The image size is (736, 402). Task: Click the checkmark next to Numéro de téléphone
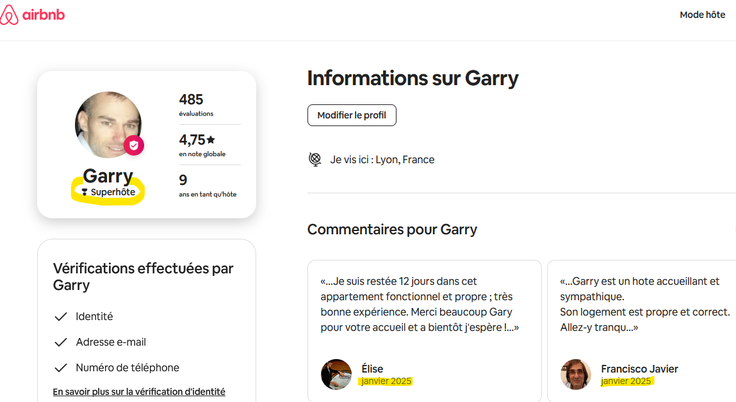pyautogui.click(x=61, y=368)
